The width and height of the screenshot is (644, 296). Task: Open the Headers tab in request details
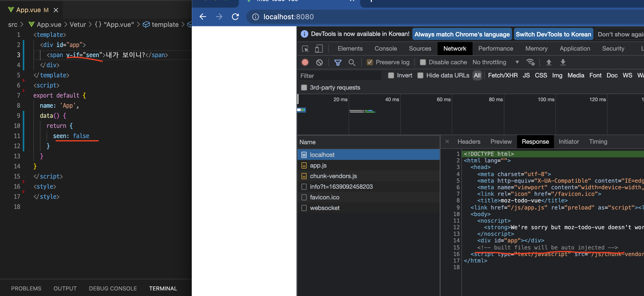tap(469, 142)
